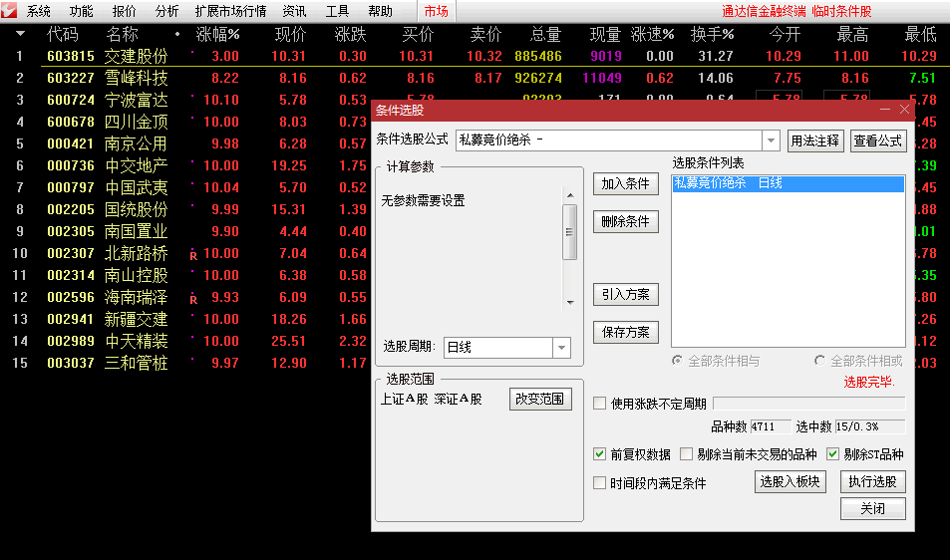Click the parameter panel scrollbar thumb

(569, 232)
